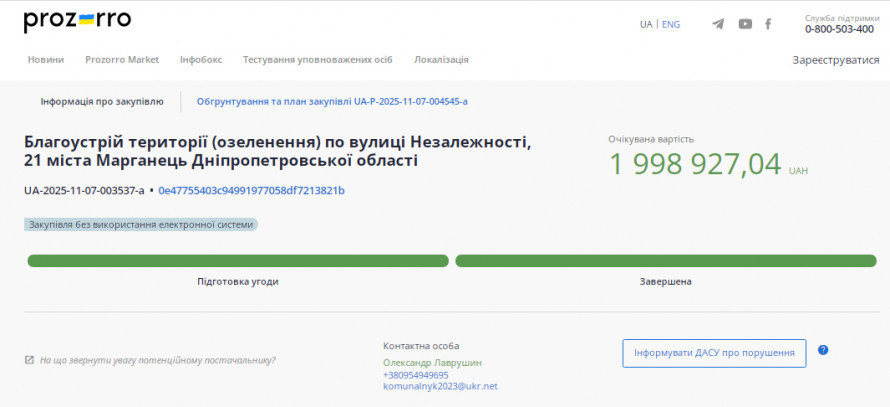The image size is (890, 407).
Task: Switch language to ENG
Action: (671, 24)
